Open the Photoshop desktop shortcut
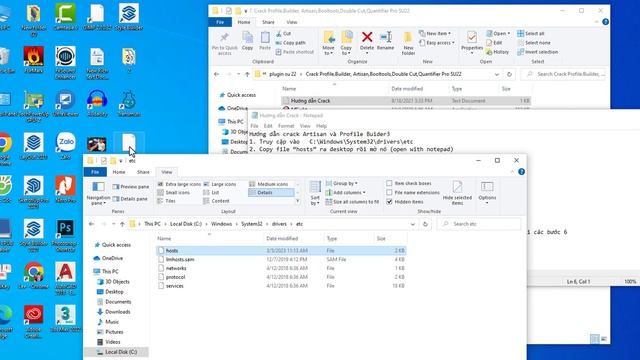 coord(65,234)
